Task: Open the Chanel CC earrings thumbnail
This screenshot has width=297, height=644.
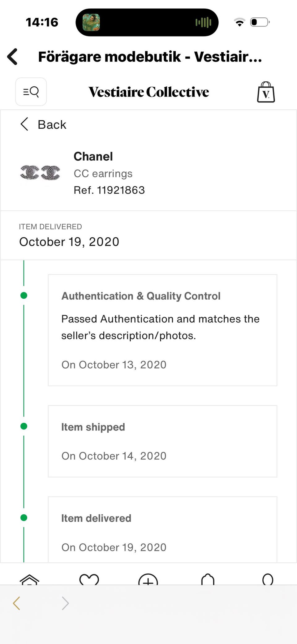Action: (40, 173)
